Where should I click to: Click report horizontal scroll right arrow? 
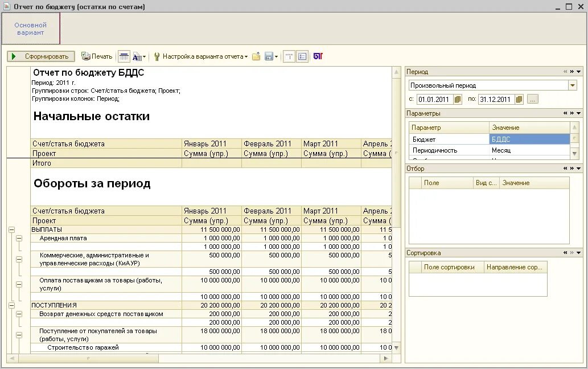tap(386, 359)
